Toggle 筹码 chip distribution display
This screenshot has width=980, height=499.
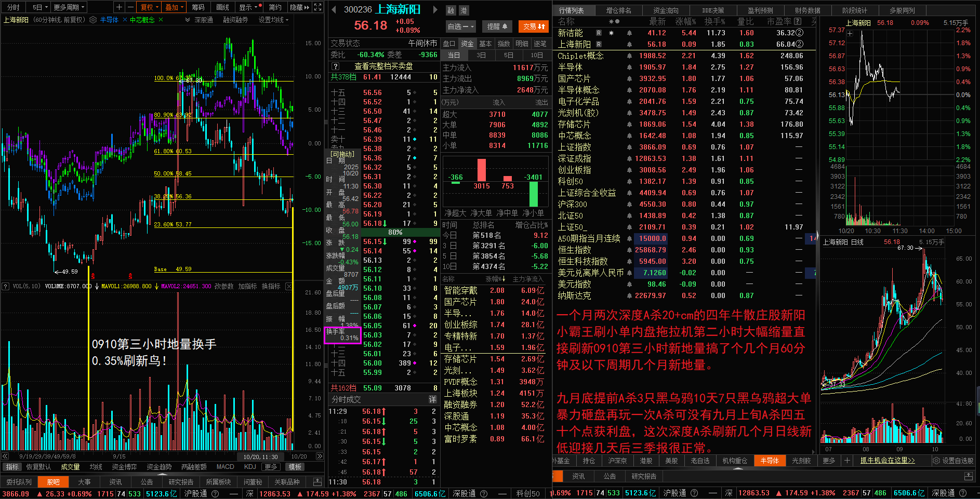point(198,7)
